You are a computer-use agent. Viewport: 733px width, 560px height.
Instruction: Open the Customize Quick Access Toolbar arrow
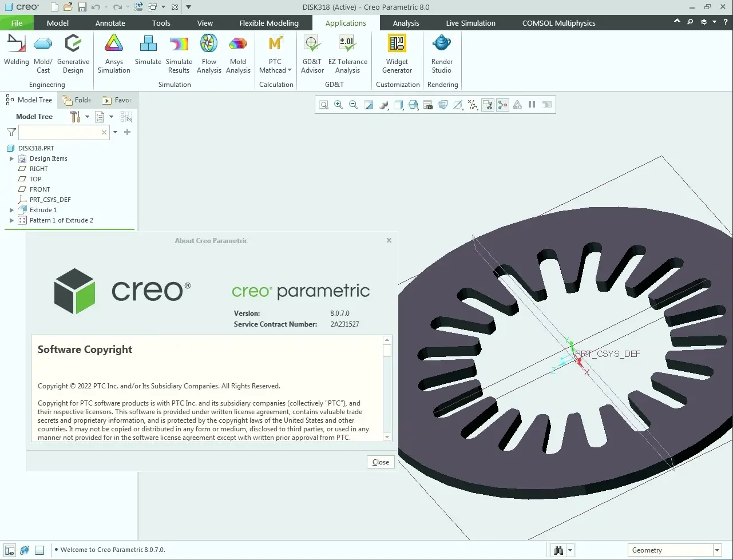point(189,7)
